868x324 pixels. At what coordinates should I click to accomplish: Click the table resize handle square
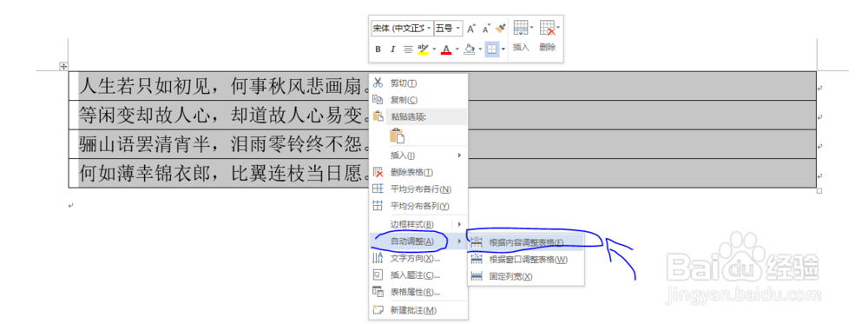pyautogui.click(x=819, y=191)
